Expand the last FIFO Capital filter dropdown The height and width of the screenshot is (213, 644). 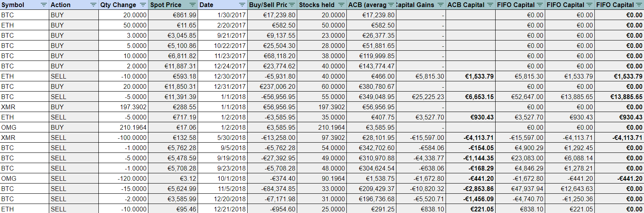tap(639, 5)
